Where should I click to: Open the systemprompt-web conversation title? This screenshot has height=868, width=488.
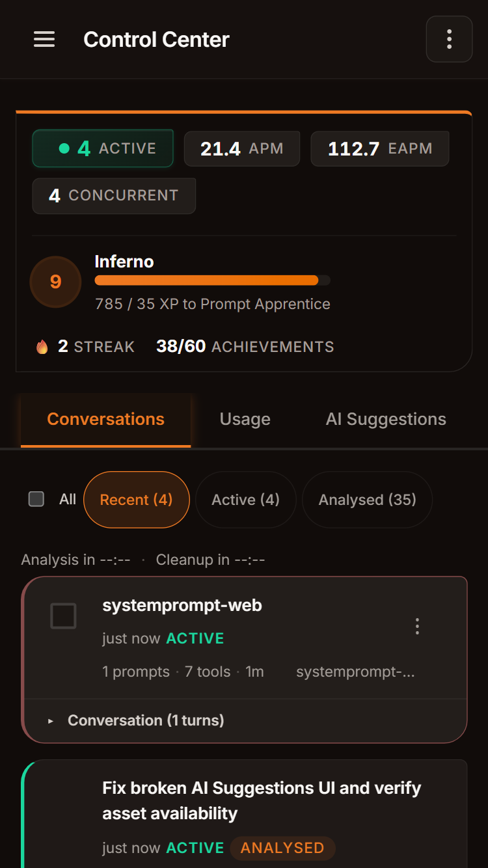tap(182, 605)
